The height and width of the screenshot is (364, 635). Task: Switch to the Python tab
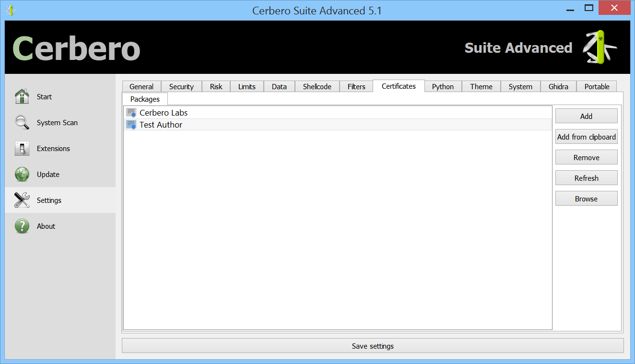443,86
